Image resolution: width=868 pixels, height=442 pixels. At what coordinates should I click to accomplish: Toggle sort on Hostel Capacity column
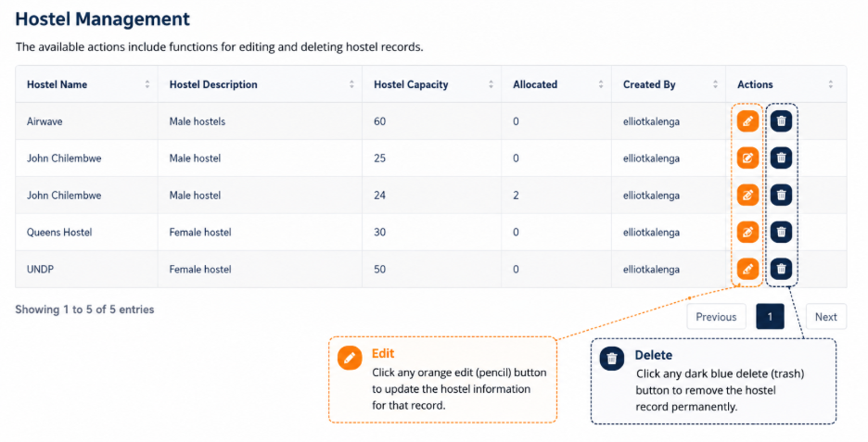point(491,84)
